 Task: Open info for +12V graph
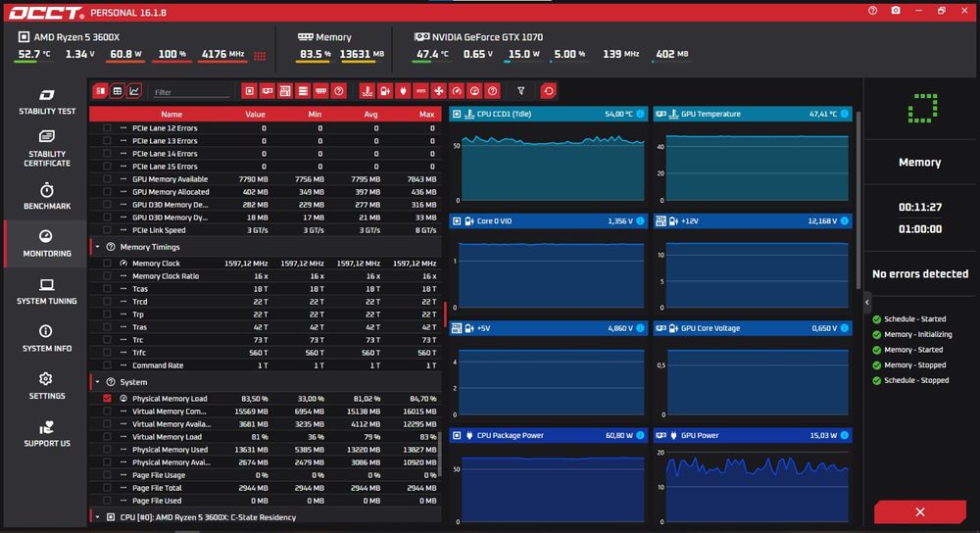click(x=845, y=221)
